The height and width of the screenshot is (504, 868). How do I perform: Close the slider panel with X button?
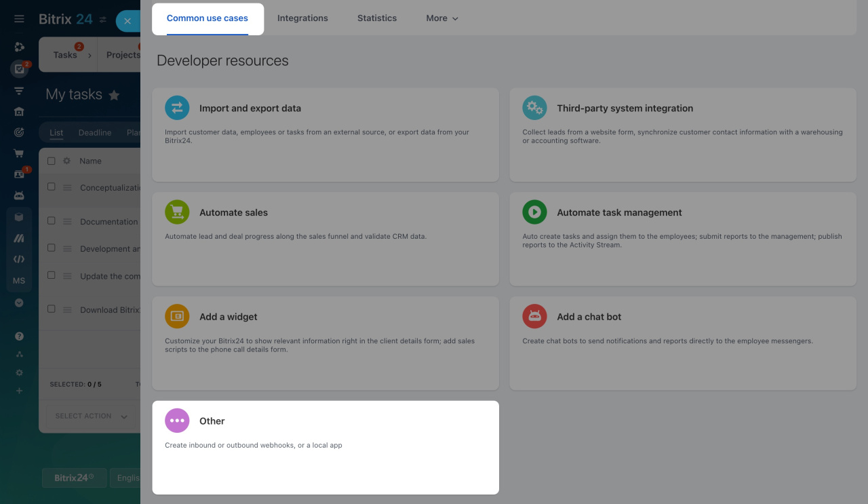click(x=127, y=21)
